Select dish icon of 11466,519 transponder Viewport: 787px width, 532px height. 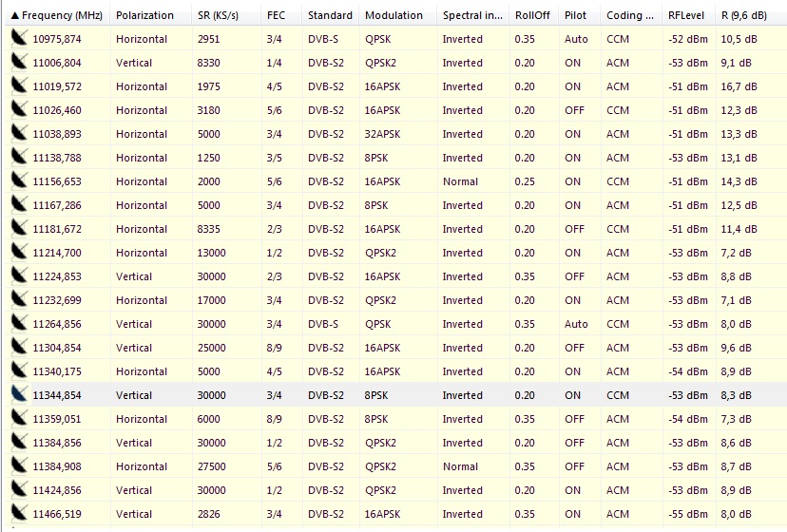19,514
